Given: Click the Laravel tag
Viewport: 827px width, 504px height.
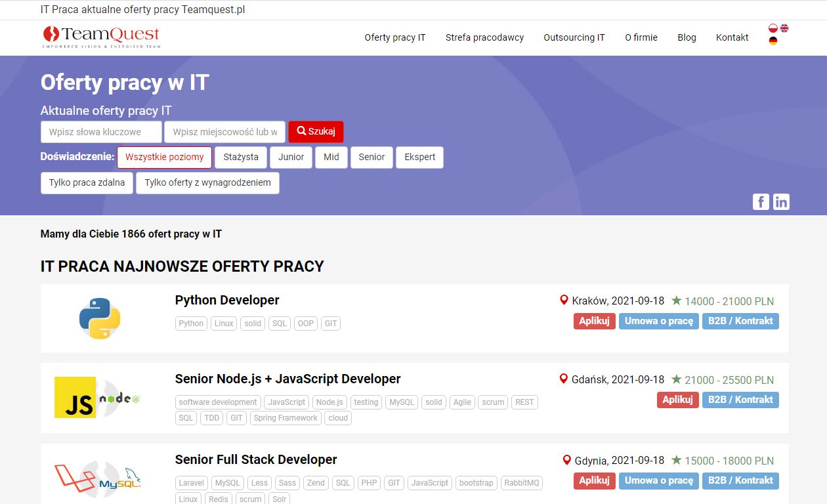Looking at the screenshot, I should coord(192,483).
